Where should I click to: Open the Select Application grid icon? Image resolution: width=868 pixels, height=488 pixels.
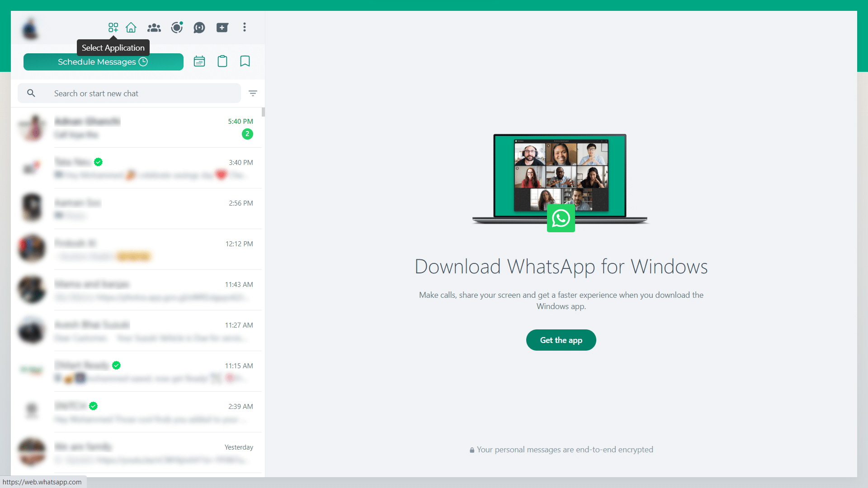tap(113, 28)
